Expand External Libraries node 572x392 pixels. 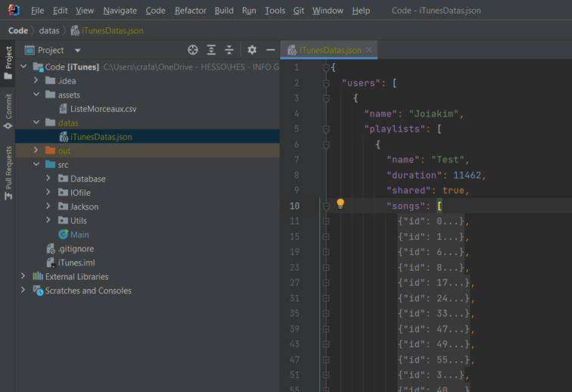click(23, 276)
